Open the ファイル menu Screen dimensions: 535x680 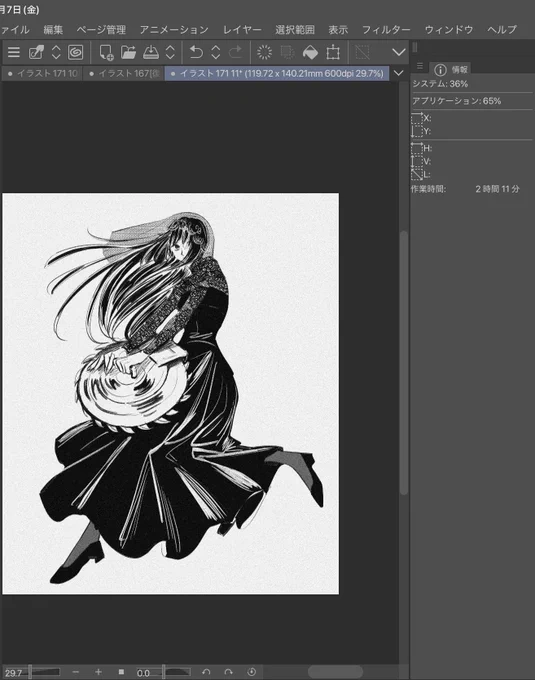[14, 29]
